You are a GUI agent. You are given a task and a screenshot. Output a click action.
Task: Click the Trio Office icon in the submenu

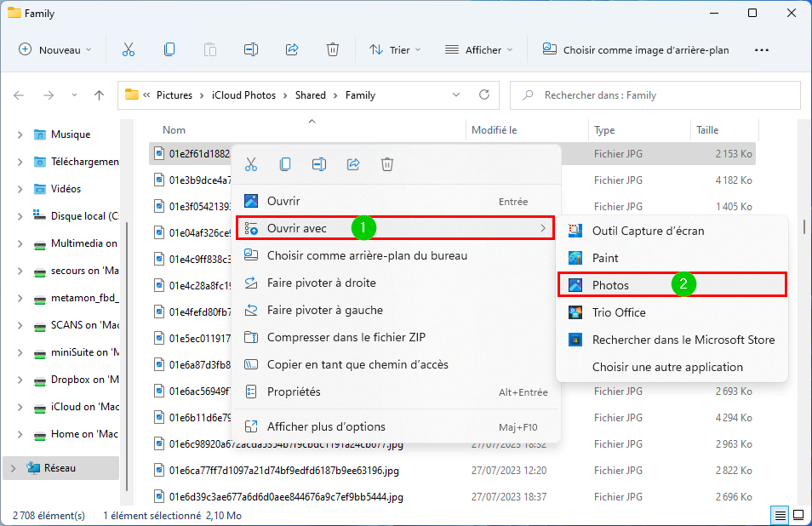[575, 312]
